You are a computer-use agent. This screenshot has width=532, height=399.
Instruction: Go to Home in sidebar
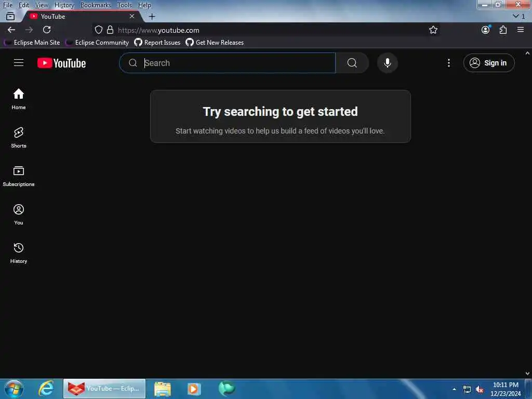(19, 99)
